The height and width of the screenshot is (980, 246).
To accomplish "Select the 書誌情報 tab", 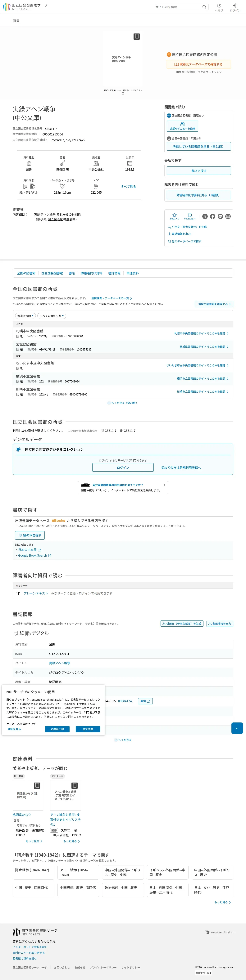I will pos(114,273).
